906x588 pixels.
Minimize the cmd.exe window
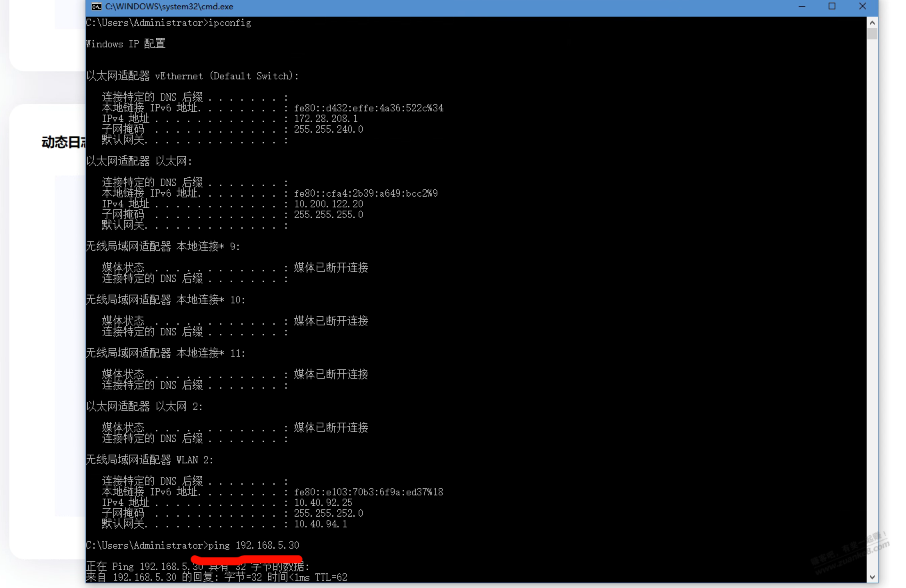801,7
